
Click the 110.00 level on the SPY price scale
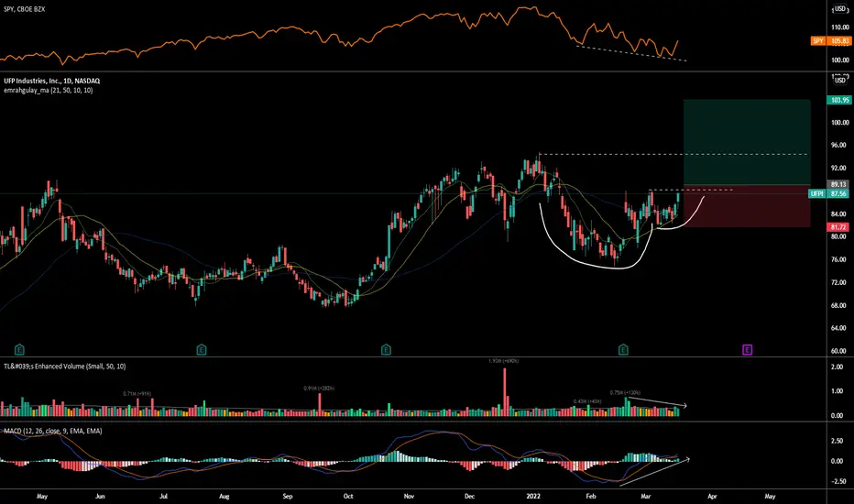tap(840, 27)
